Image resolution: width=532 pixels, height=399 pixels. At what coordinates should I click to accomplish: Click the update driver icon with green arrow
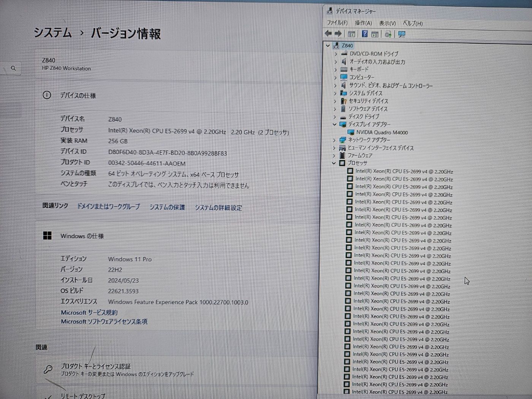(388, 34)
